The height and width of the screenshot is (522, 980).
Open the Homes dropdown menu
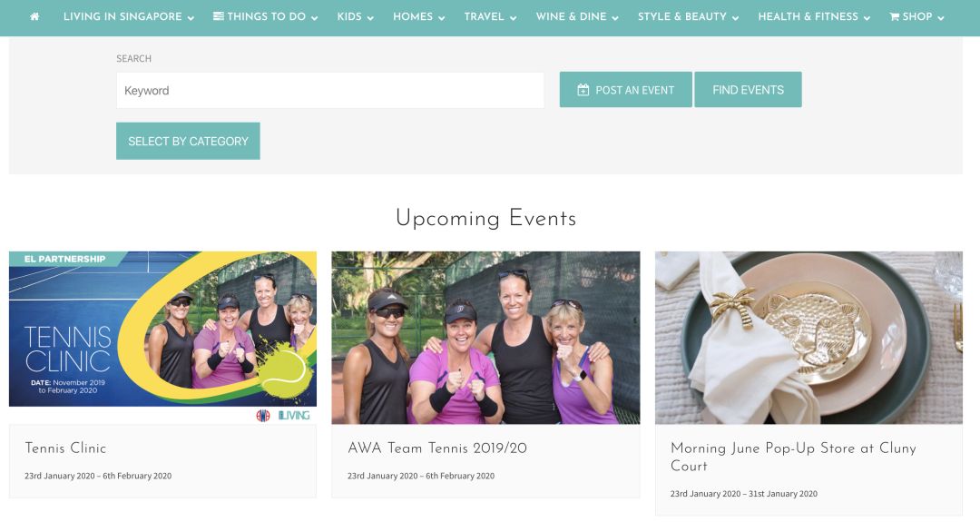tap(418, 17)
